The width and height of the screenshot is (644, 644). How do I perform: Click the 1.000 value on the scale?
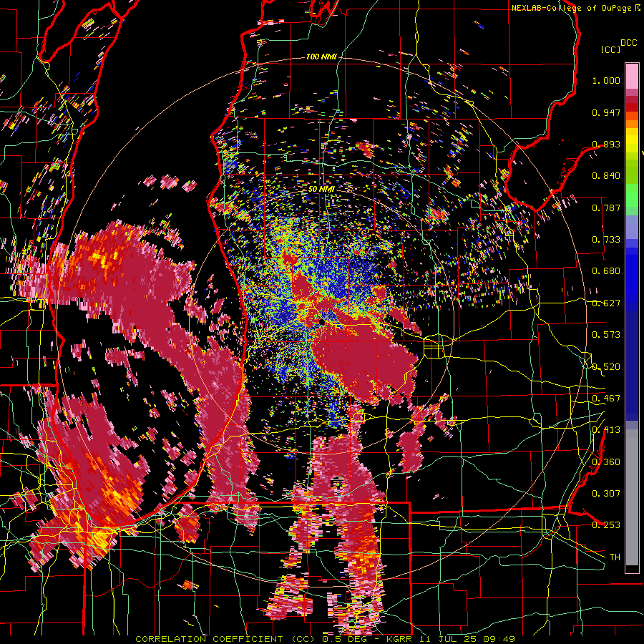tap(606, 80)
